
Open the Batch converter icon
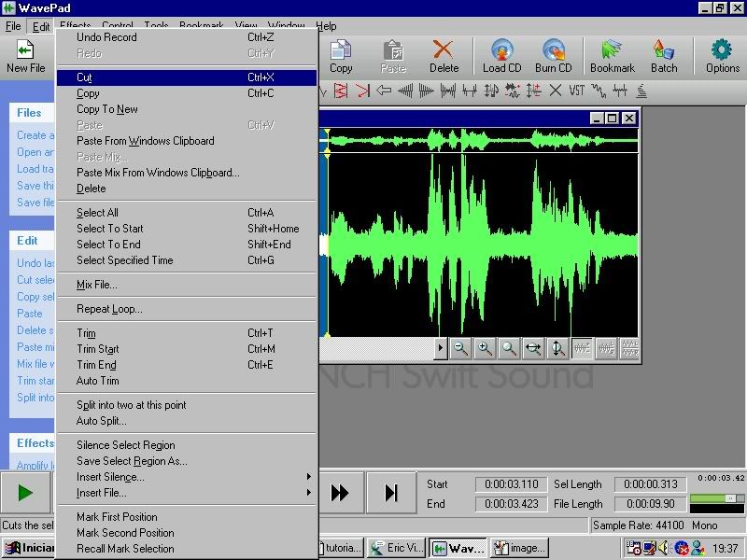coord(664,56)
